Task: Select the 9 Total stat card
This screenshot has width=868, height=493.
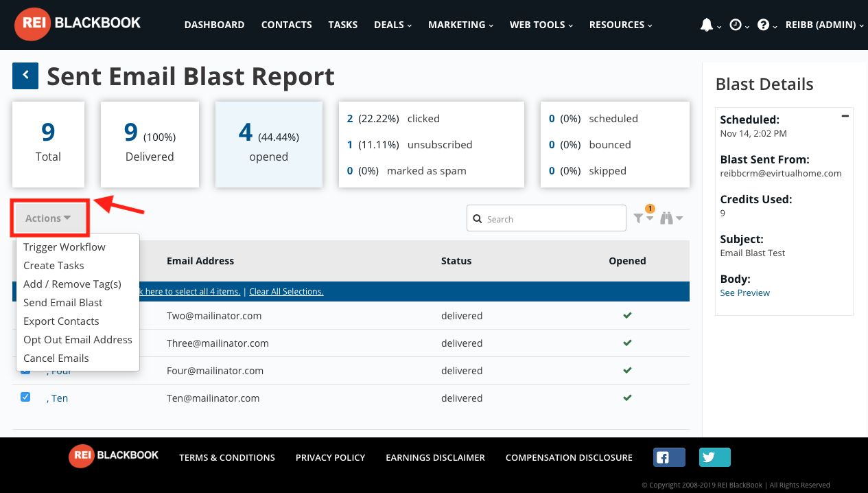Action: pyautogui.click(x=48, y=144)
